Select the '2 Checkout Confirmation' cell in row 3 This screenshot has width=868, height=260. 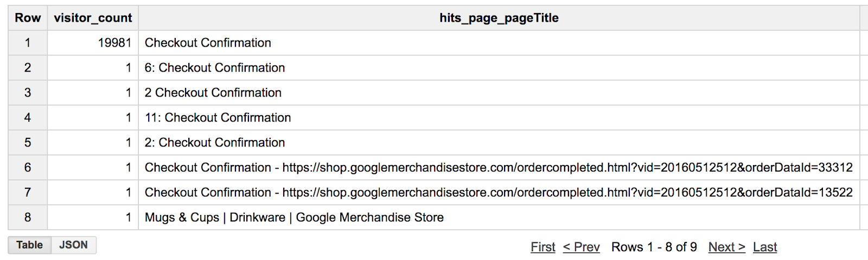pyautogui.click(x=499, y=93)
